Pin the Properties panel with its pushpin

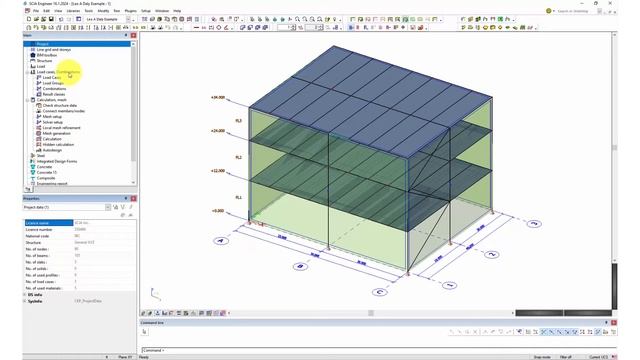(x=126, y=198)
